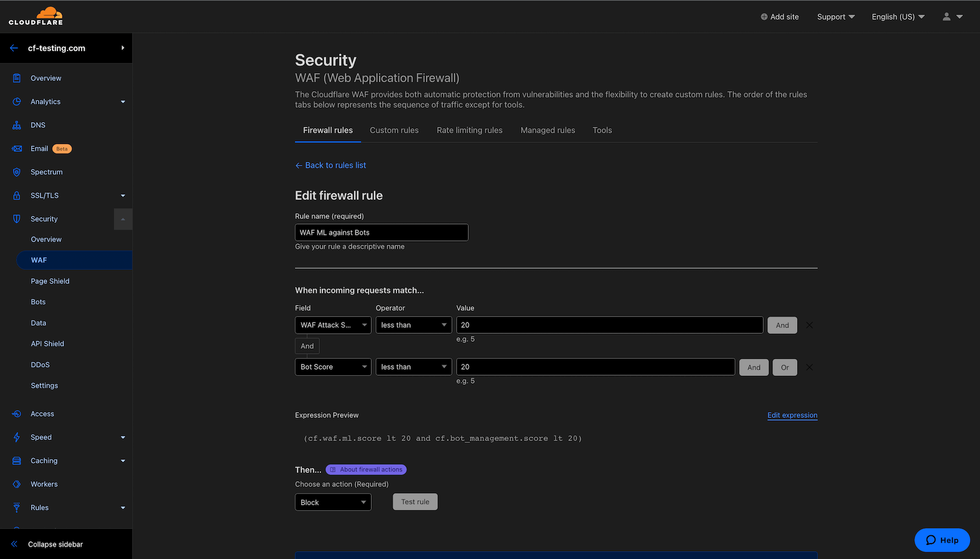Click the Access sidebar icon
The image size is (980, 559).
coord(17,414)
